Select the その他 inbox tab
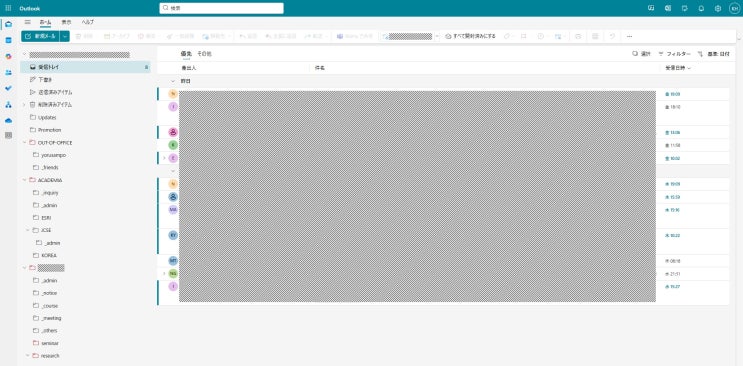This screenshot has width=743, height=366. tap(204, 54)
